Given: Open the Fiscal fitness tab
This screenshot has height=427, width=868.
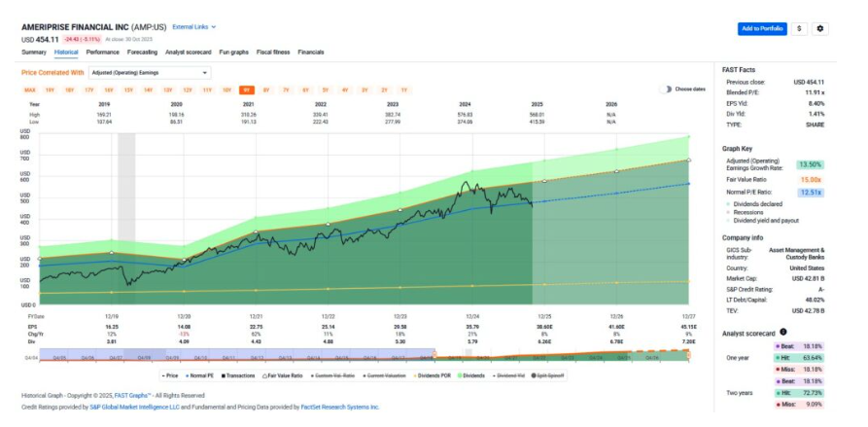Looking at the screenshot, I should point(273,53).
